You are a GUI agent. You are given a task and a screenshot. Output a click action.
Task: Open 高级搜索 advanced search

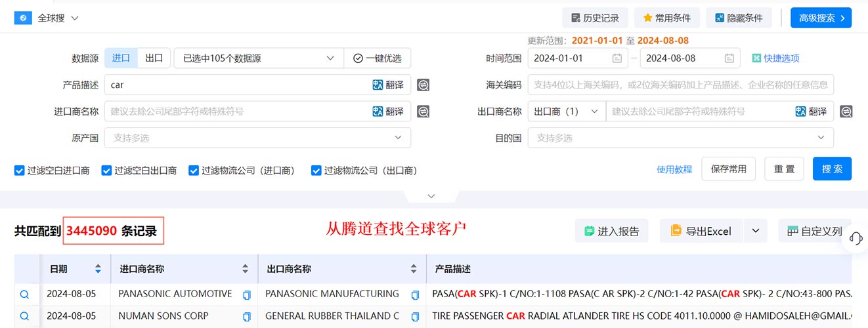pos(821,18)
